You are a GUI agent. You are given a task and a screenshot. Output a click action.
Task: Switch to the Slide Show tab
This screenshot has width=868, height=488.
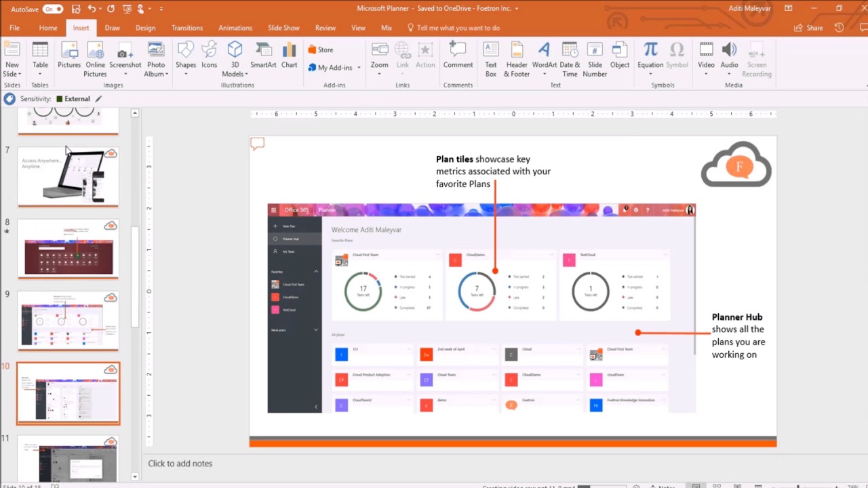point(283,28)
